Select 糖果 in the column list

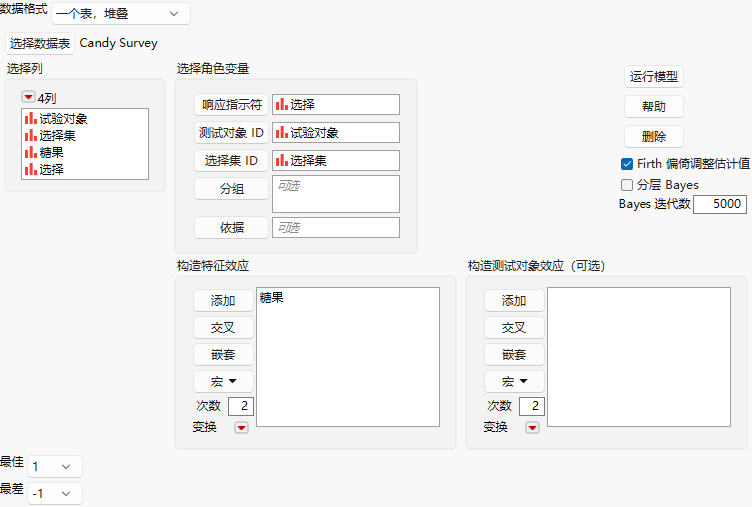[51, 153]
